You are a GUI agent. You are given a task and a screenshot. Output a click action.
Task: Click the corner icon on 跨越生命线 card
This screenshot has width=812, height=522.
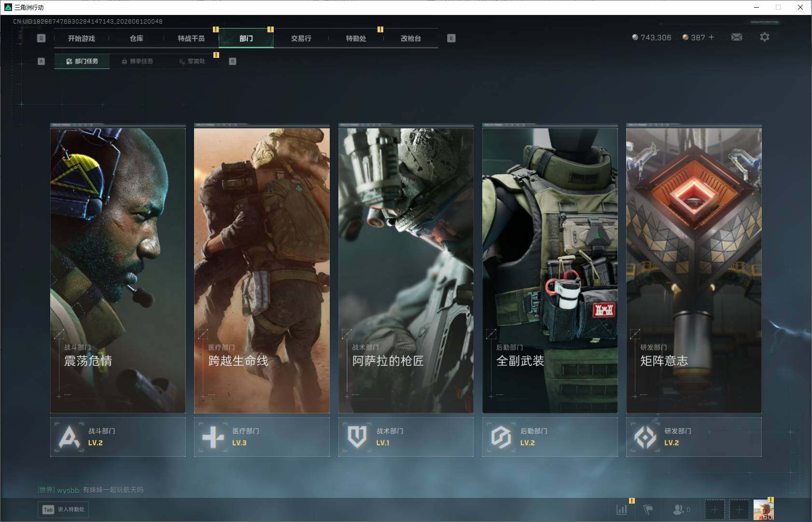click(x=203, y=333)
